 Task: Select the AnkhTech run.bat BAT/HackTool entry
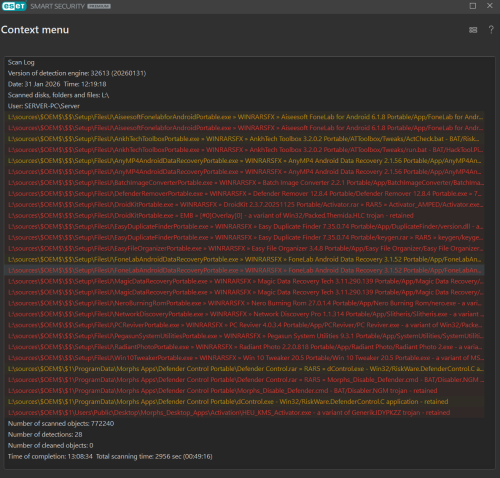245,150
